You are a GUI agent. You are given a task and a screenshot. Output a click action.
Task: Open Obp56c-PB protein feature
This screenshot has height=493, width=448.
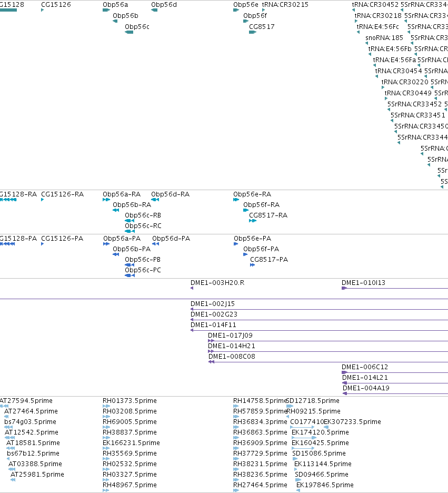tap(130, 265)
